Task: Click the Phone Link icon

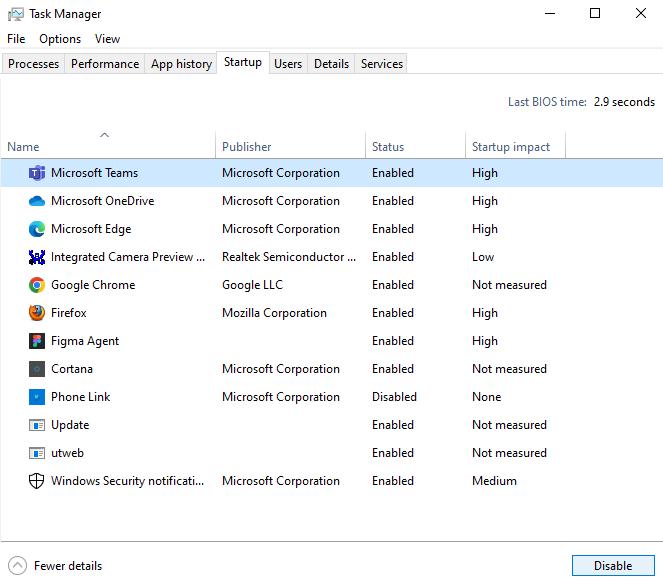Action: tap(37, 397)
